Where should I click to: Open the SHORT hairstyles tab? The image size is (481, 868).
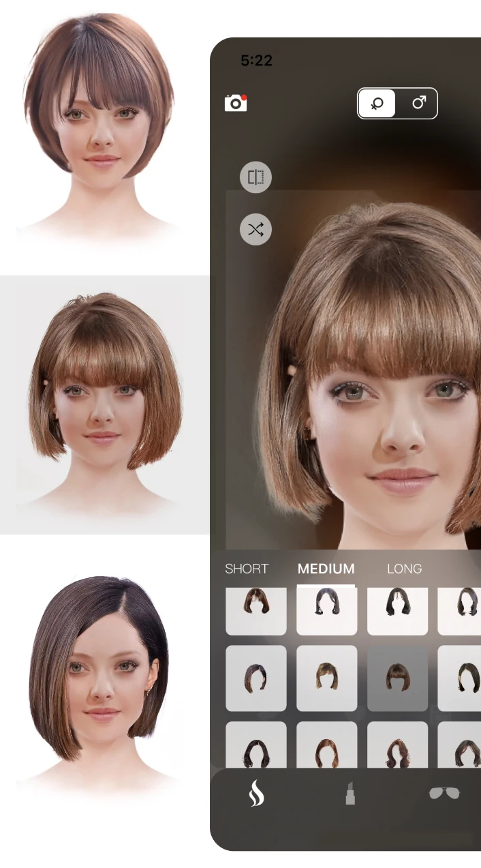coord(247,569)
